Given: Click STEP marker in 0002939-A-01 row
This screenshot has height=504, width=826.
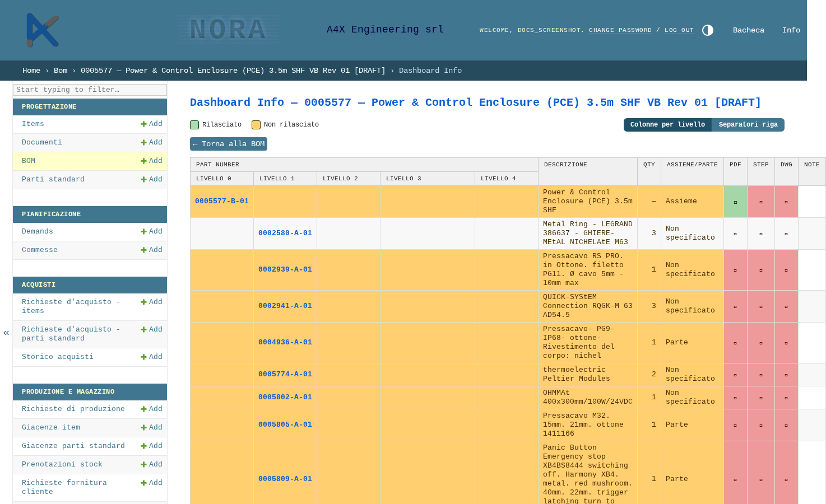Looking at the screenshot, I should (x=761, y=270).
